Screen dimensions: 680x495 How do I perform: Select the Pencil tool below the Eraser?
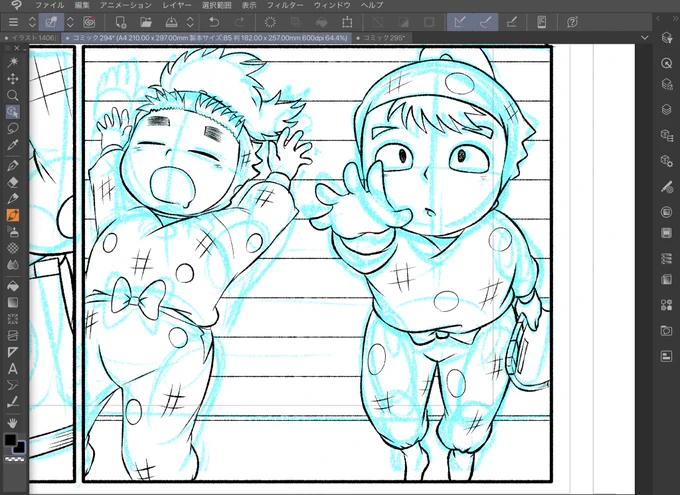pyautogui.click(x=13, y=199)
